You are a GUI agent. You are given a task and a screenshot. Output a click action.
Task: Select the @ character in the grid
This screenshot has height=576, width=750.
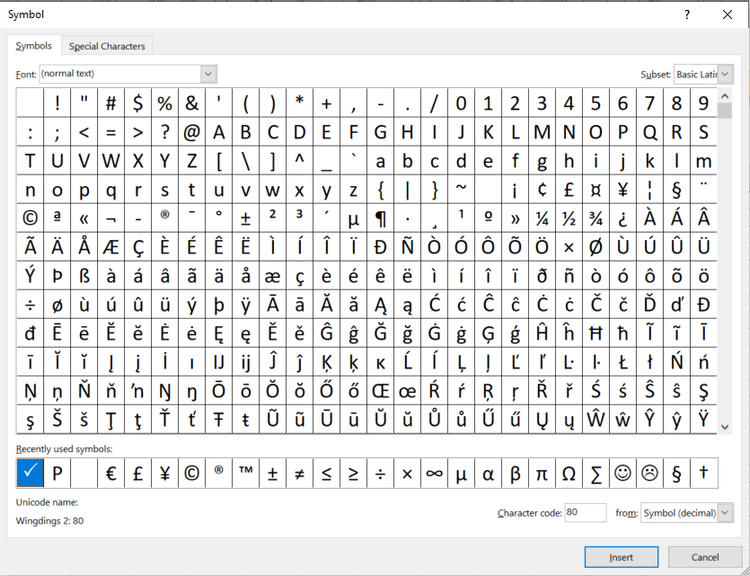tap(192, 132)
